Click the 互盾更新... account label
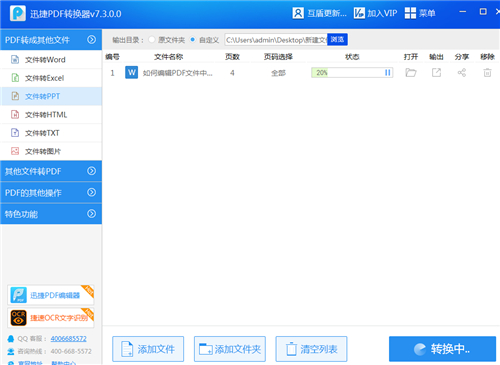This screenshot has width=500, height=365. point(327,13)
